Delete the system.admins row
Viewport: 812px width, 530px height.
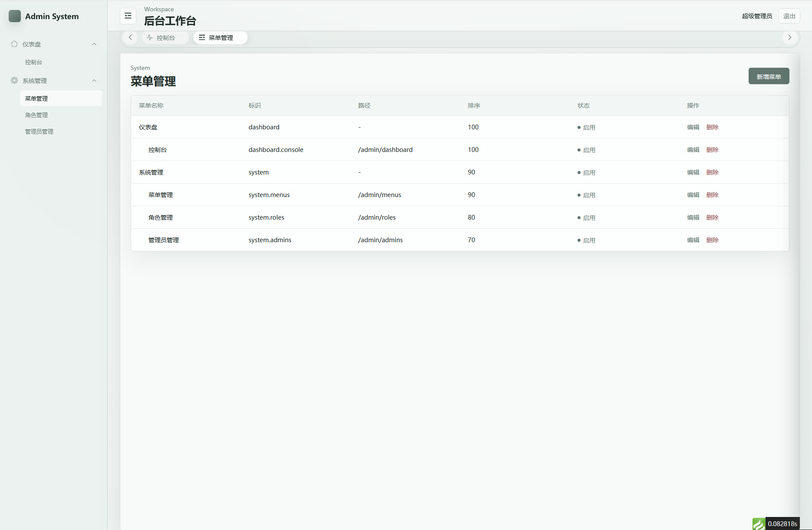point(712,240)
